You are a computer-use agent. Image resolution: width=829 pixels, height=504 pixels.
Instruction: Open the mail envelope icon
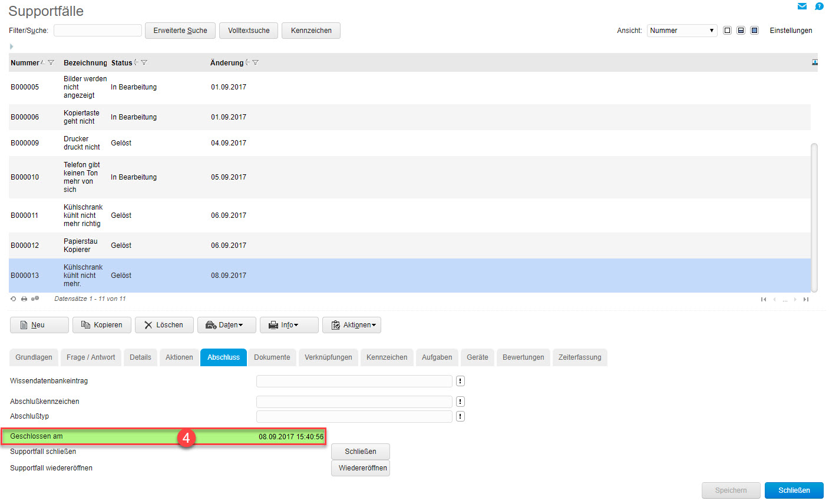tap(802, 6)
